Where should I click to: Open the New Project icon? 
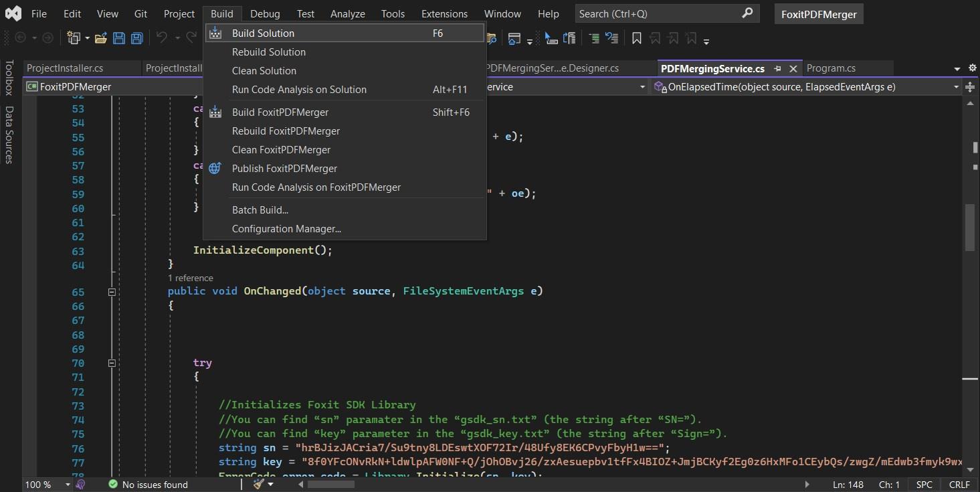[74, 38]
